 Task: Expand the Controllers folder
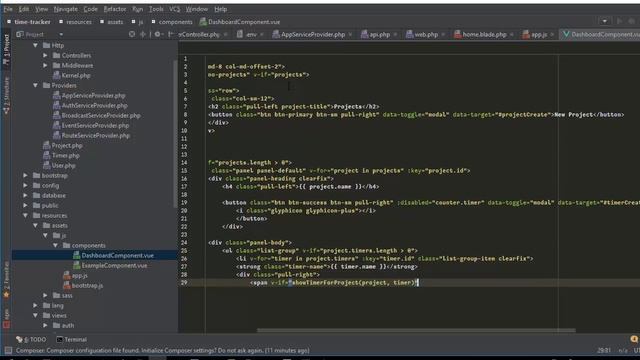[45, 56]
